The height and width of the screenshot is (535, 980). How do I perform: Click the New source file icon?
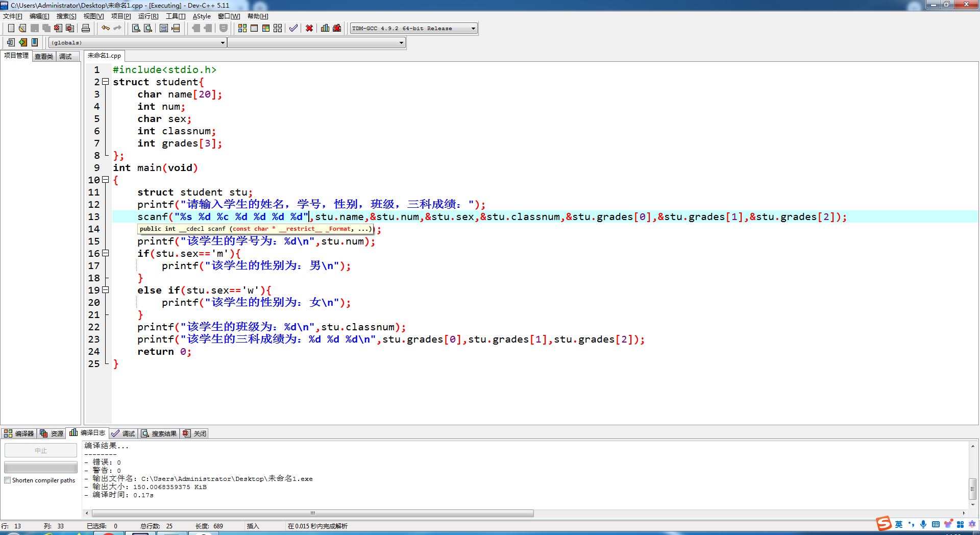(x=11, y=28)
